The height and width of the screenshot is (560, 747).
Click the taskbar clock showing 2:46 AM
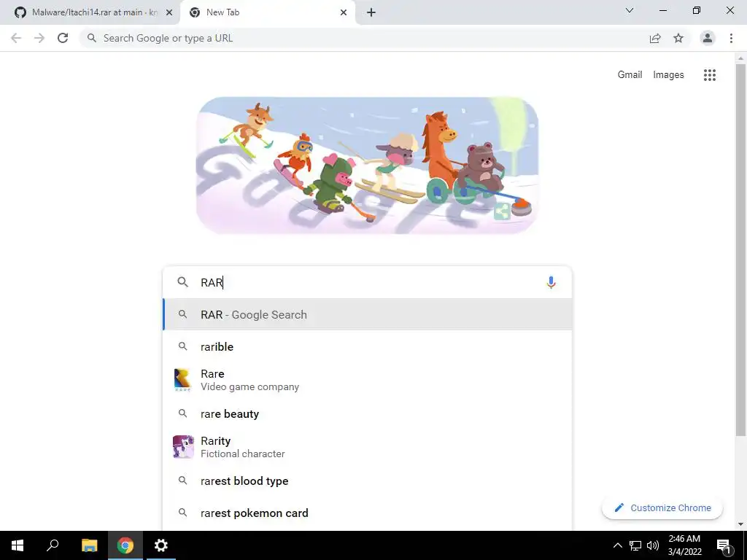coord(684,545)
